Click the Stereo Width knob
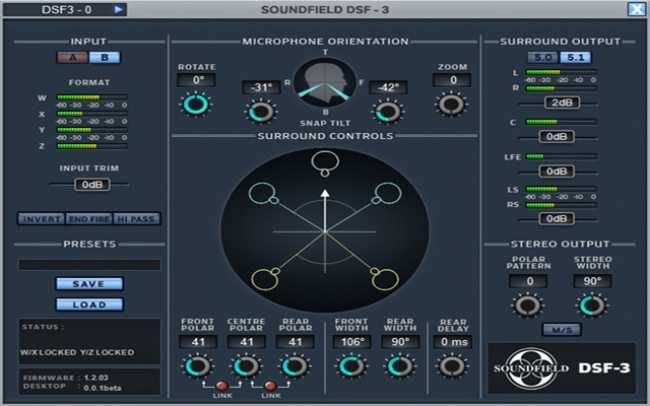Viewport: 650px width, 406px height. click(x=592, y=306)
